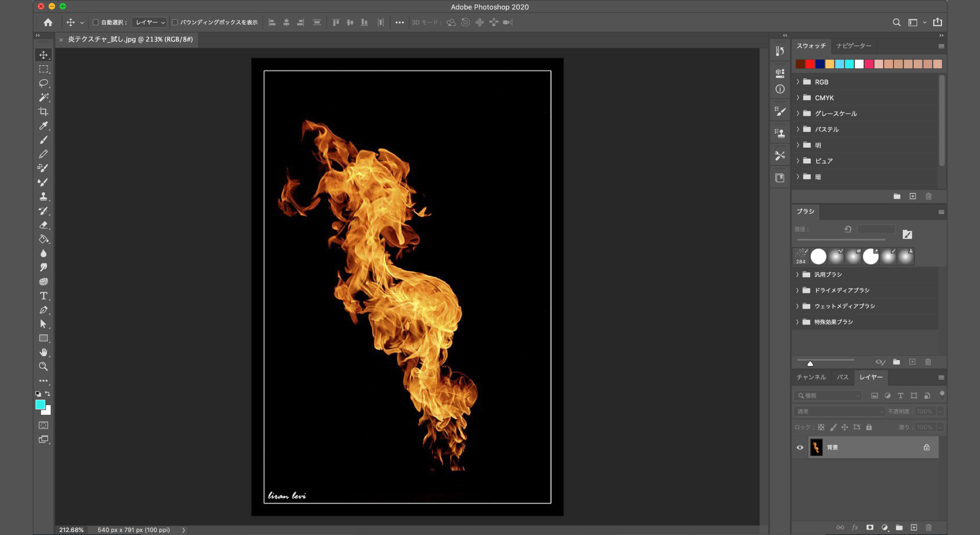Select the Zoom tool in toolbar
The height and width of the screenshot is (535, 980).
[44, 367]
